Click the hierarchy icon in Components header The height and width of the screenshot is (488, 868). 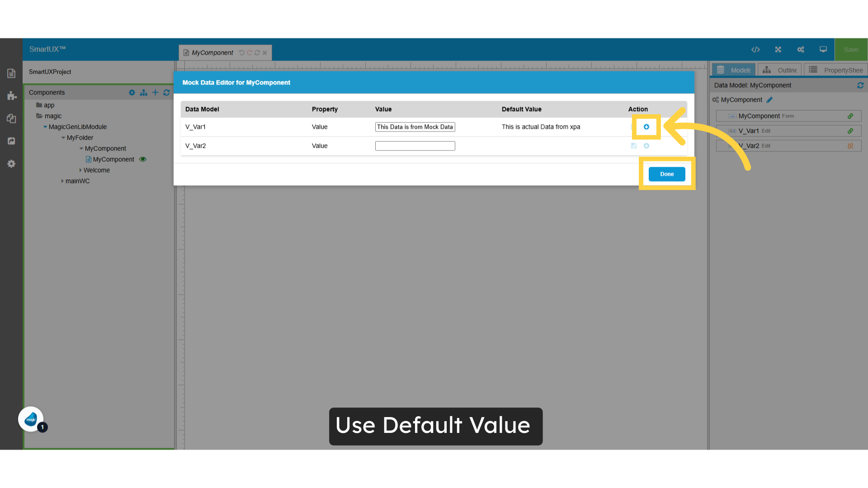click(x=143, y=92)
